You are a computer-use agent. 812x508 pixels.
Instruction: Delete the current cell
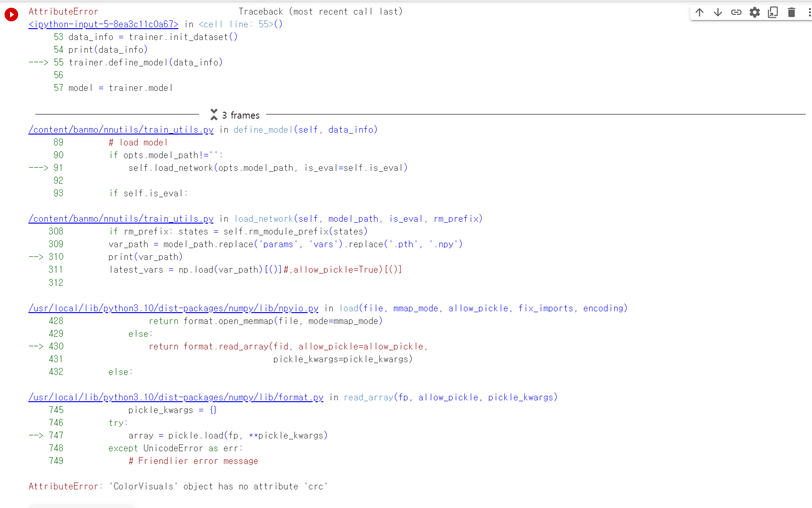pos(791,12)
